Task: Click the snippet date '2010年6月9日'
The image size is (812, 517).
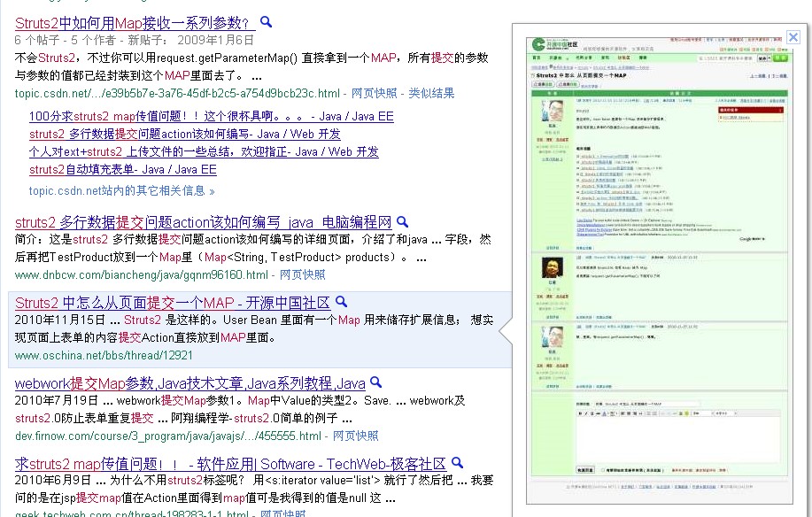Action: click(53, 480)
